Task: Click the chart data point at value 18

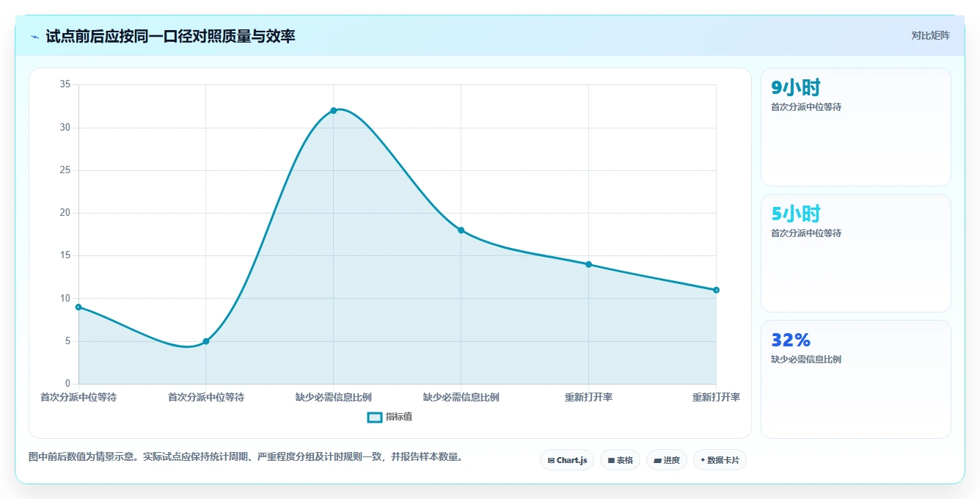Action: click(461, 230)
